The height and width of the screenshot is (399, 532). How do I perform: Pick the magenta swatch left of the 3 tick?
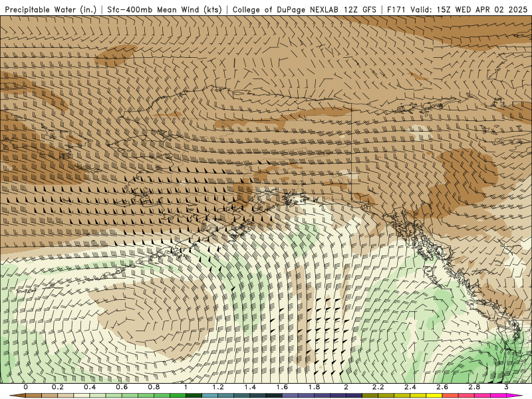(x=498, y=396)
